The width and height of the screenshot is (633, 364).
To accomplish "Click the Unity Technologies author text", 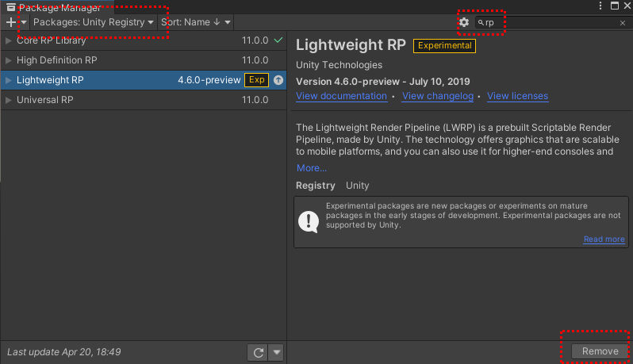I will click(x=340, y=65).
